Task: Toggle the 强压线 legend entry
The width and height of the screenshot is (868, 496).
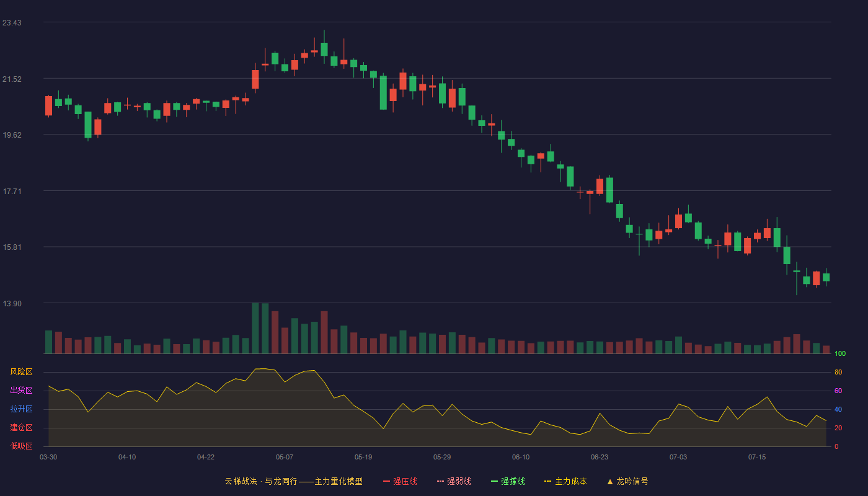Action: pos(400,481)
